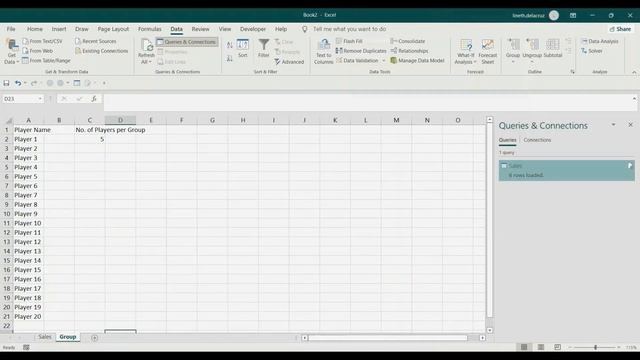Viewport: 640px width, 360px height.
Task: Click the Insert Function fx button
Action: pos(94,99)
